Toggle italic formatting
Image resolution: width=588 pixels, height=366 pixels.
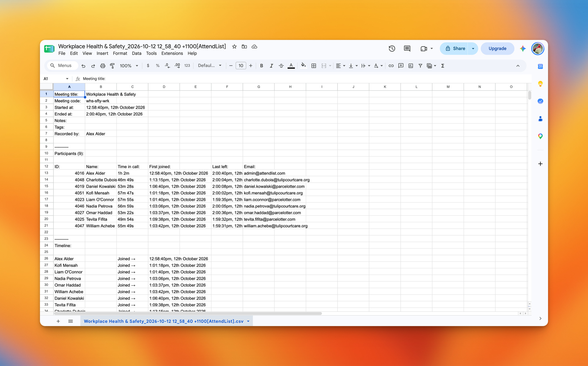point(271,66)
